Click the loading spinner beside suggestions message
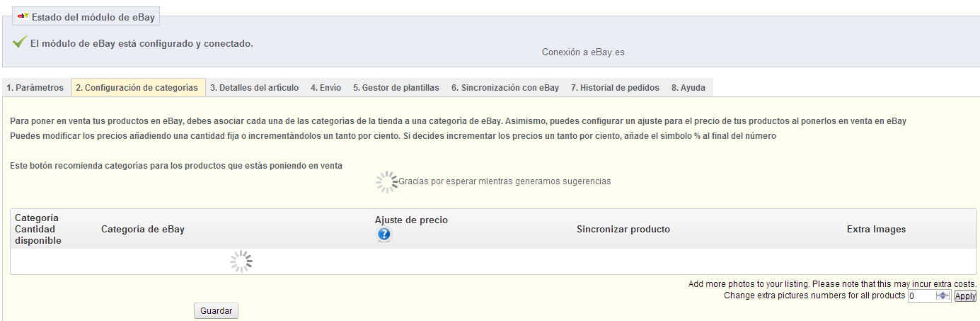This screenshot has width=980, height=321. click(386, 181)
